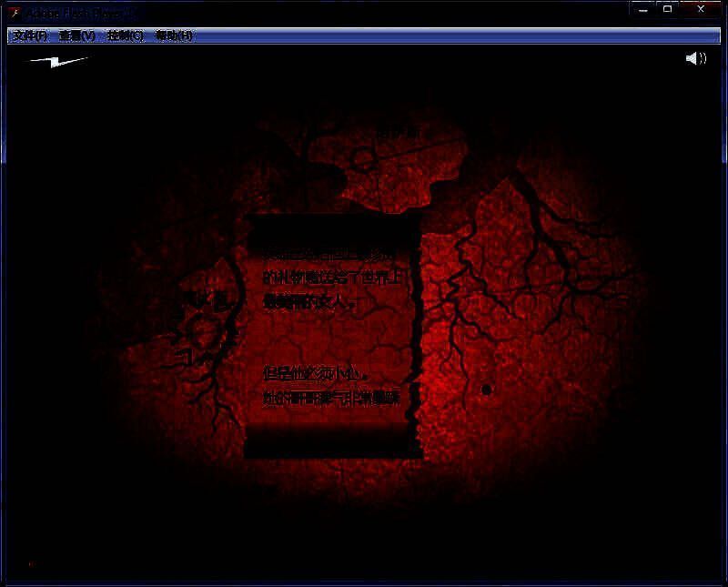This screenshot has height=587, width=728.
Task: Open the 控制(C) menu
Action: coord(125,35)
